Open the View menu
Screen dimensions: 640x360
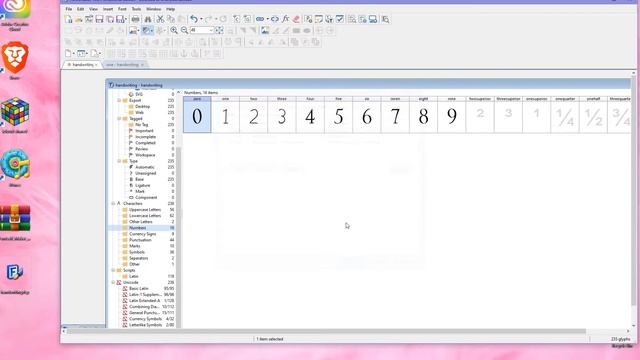coord(93,9)
